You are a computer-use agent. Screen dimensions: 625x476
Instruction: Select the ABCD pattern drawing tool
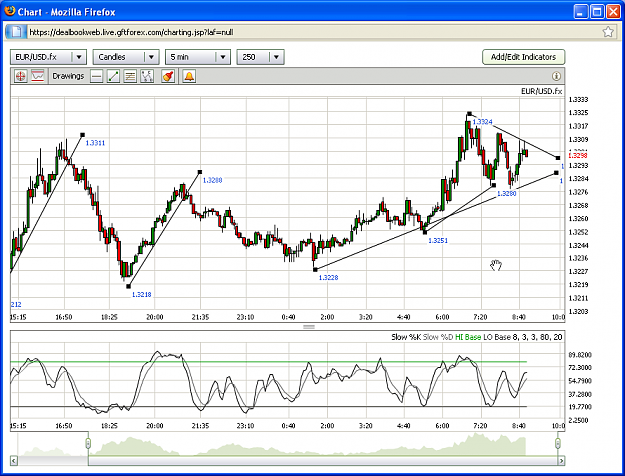(x=147, y=76)
